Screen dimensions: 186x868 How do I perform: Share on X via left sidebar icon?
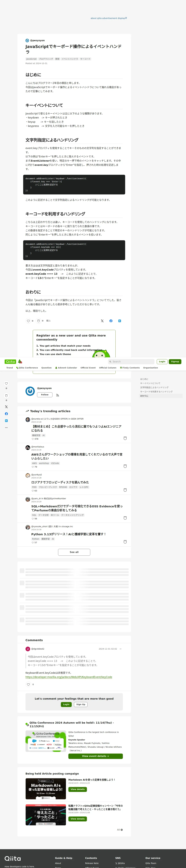click(x=6, y=407)
